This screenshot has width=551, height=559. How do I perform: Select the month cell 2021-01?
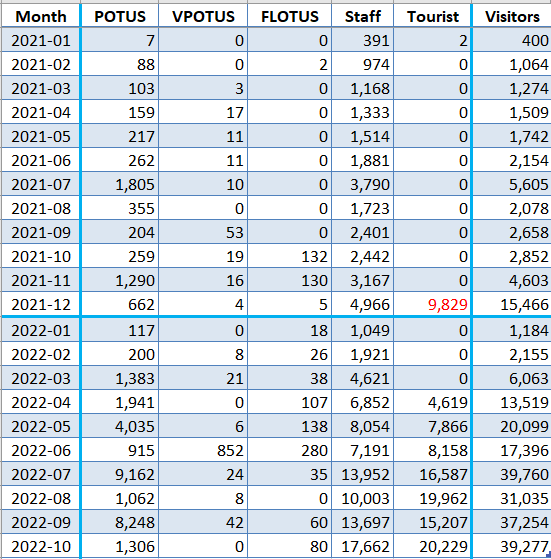pos(41,40)
